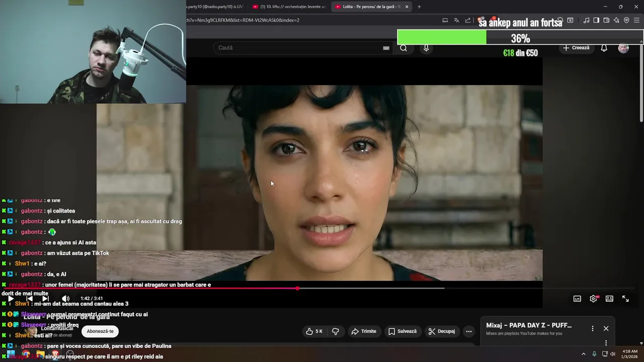Viewport: 644px width, 362px height.
Task: Click the browser address bar URL
Action: pos(244,20)
